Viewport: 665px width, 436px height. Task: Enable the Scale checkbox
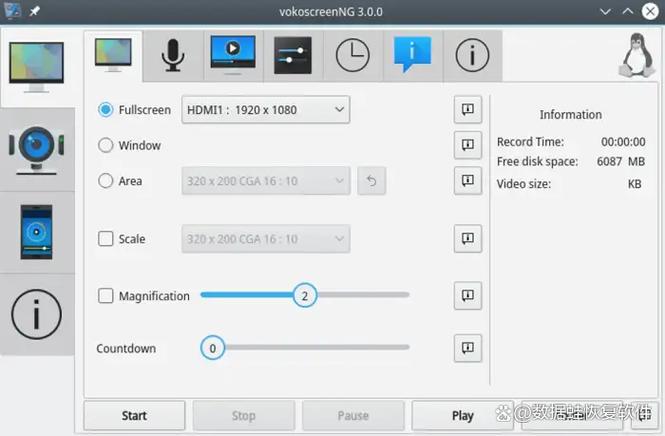[106, 239]
